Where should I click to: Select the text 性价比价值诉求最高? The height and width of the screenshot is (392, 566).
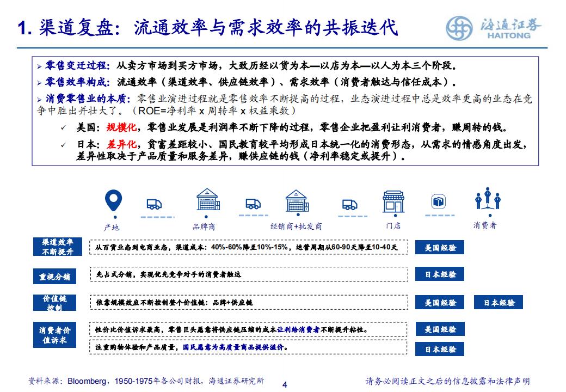128,329
